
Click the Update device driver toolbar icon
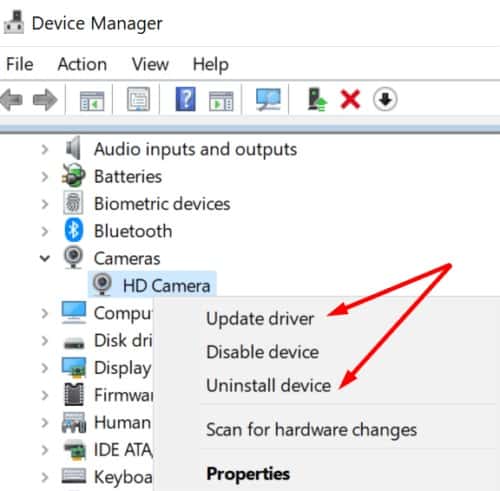tap(317, 99)
